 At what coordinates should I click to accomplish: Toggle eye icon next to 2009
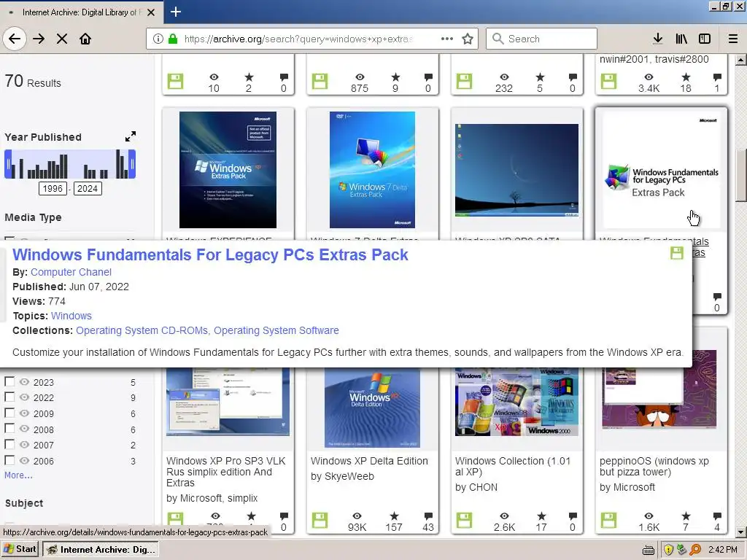(x=24, y=413)
